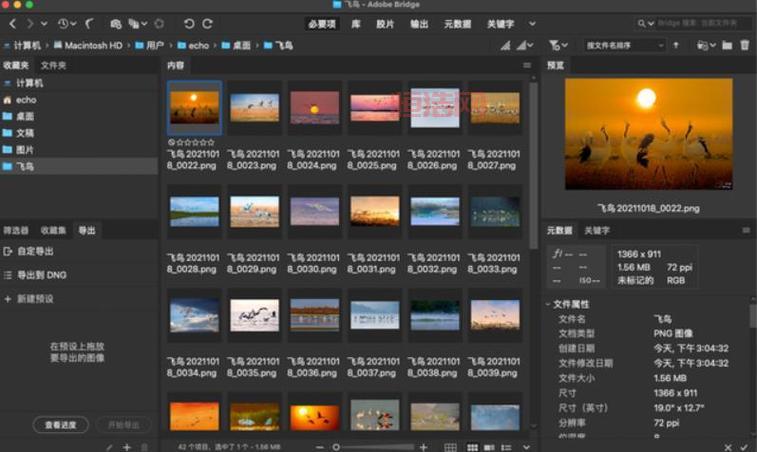Rotate image 90° clockwise
This screenshot has width=757, height=452.
pyautogui.click(x=207, y=23)
